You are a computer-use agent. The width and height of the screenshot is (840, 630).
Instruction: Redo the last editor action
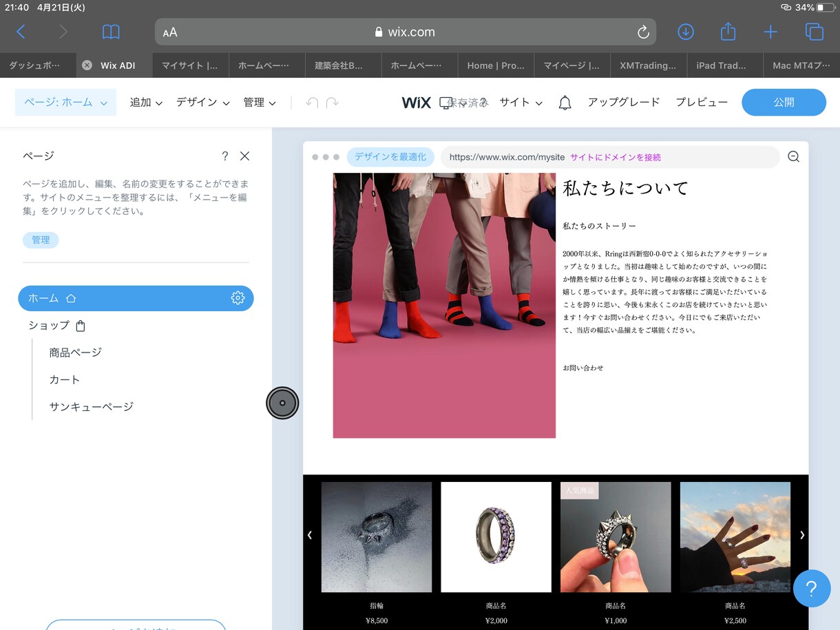pos(333,103)
